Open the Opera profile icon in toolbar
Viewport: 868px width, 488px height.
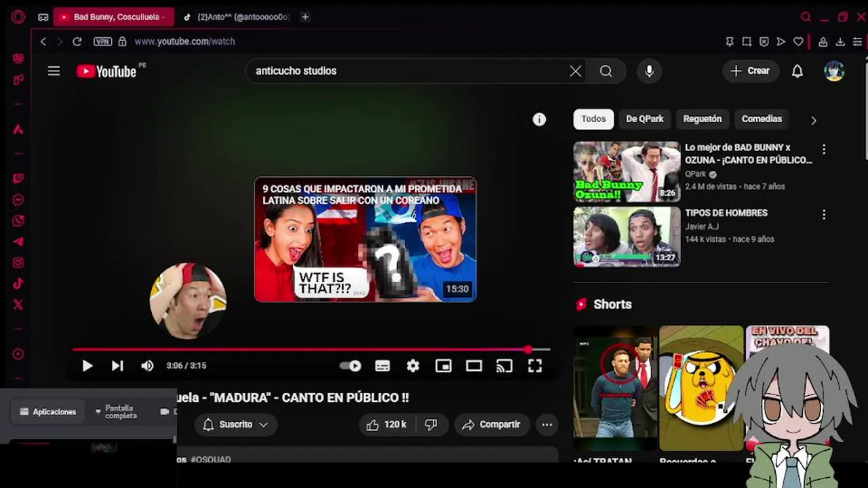tap(823, 41)
